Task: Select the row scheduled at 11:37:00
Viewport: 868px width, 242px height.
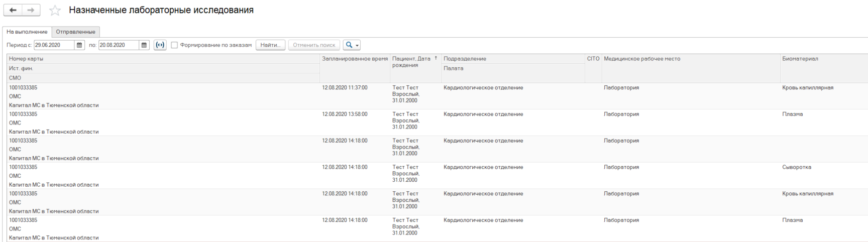Action: (x=345, y=88)
